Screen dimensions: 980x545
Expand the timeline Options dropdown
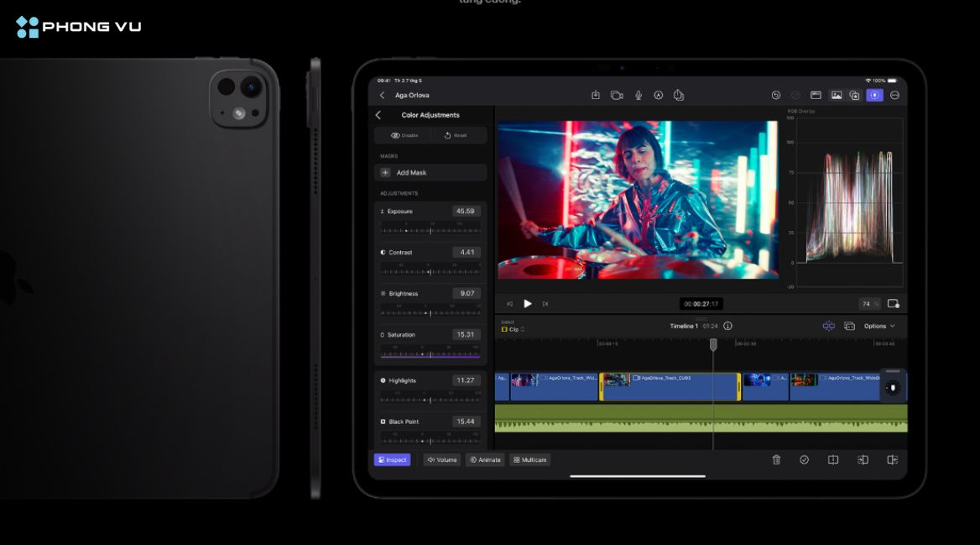[879, 326]
